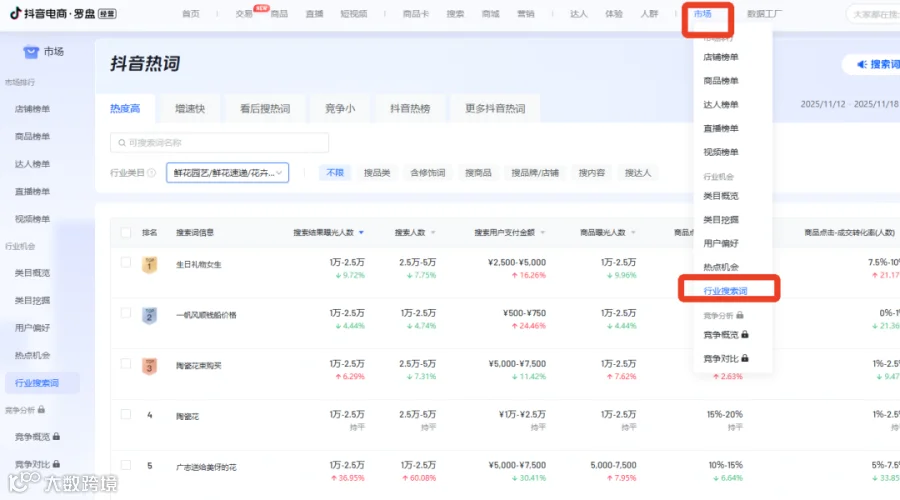
Task: Sort by 搜索结果曝光人数 column arrow
Action: pyautogui.click(x=361, y=232)
